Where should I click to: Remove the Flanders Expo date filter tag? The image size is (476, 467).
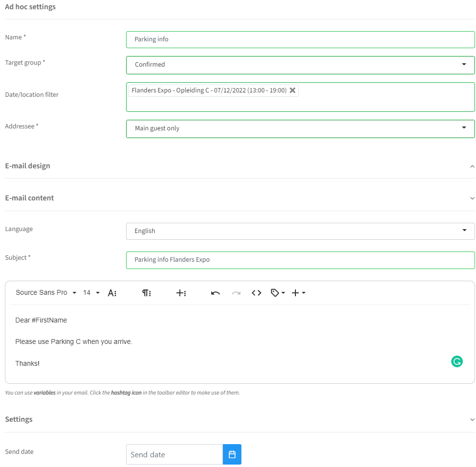pyautogui.click(x=293, y=90)
